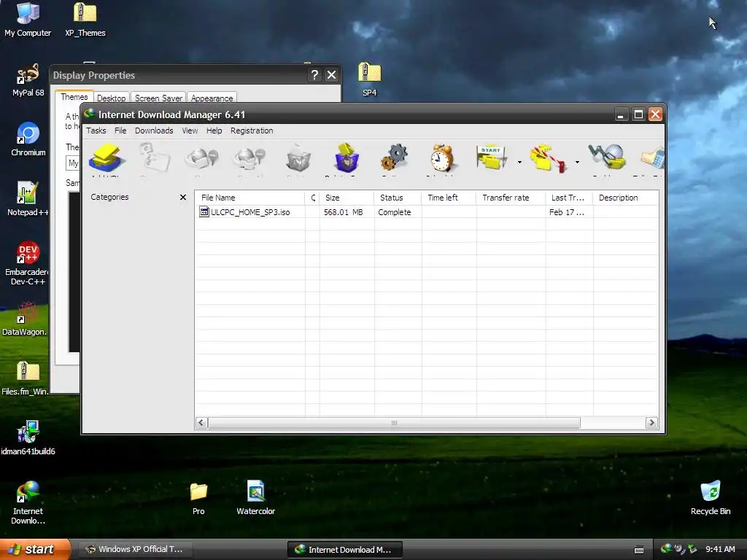Switch to Windows XP Official taskbar button
Screen dimensions: 747x560
tap(135, 549)
